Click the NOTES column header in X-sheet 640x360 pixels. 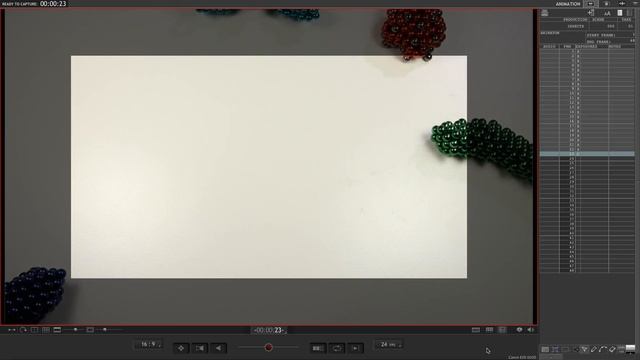pos(615,47)
